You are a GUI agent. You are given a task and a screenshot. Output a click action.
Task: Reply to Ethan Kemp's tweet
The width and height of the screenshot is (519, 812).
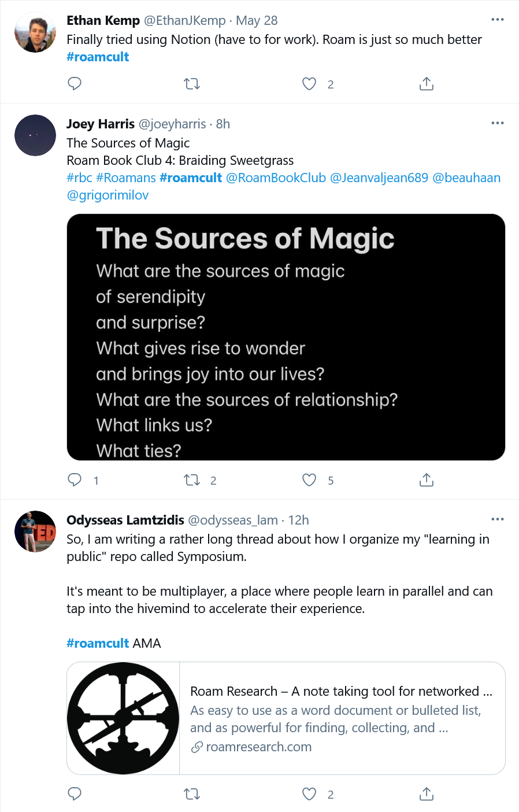[75, 84]
